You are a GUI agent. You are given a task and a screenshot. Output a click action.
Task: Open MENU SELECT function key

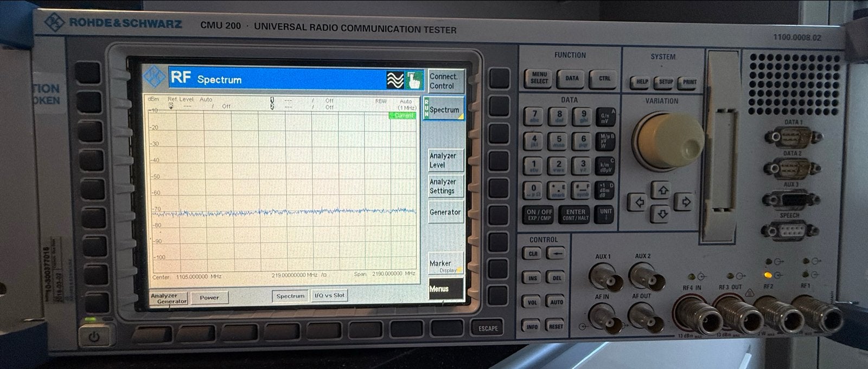539,78
